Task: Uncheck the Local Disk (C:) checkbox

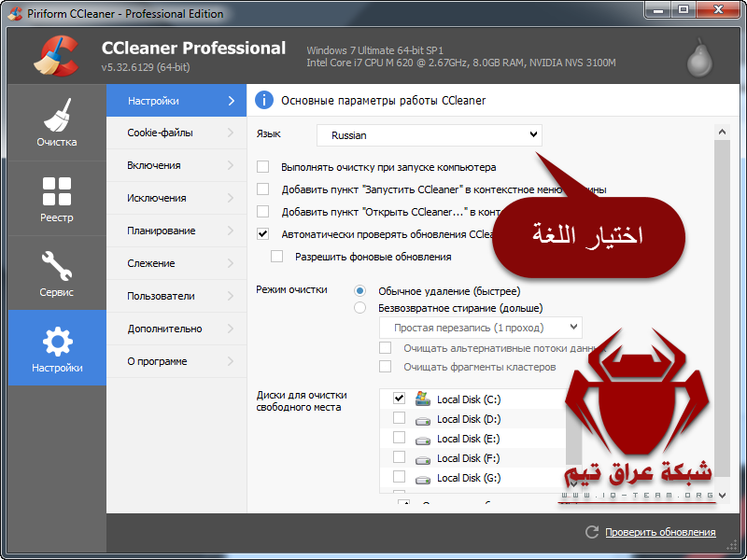Action: pyautogui.click(x=399, y=399)
